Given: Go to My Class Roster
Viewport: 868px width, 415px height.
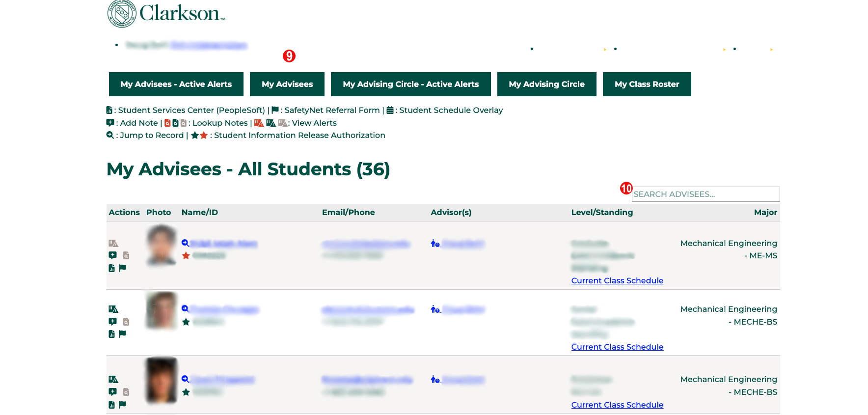Looking at the screenshot, I should click(647, 84).
